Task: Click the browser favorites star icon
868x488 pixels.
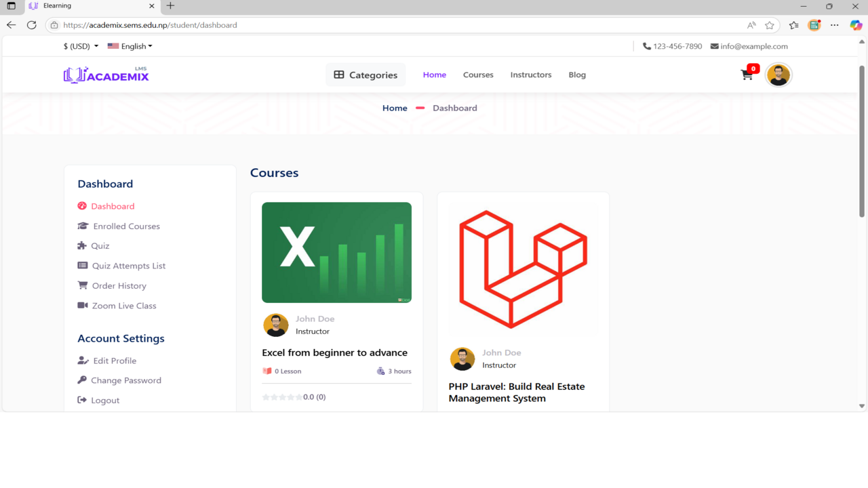Action: [770, 25]
